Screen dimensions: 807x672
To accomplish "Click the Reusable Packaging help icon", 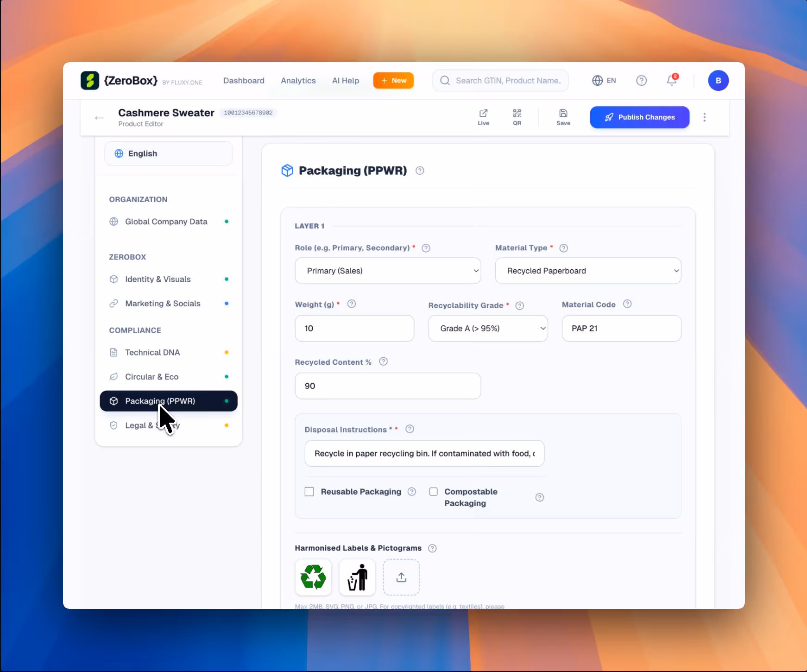I will (x=412, y=492).
